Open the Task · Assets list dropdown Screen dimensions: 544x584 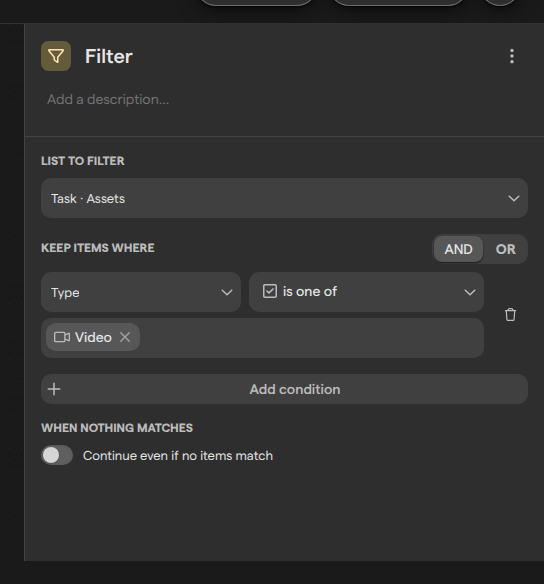284,198
